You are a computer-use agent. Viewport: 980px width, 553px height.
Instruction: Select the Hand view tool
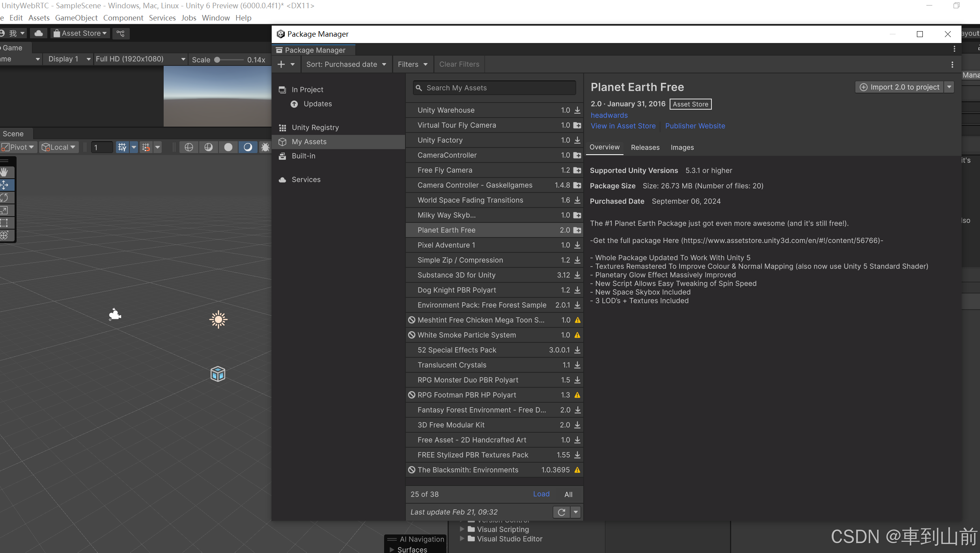pyautogui.click(x=5, y=172)
